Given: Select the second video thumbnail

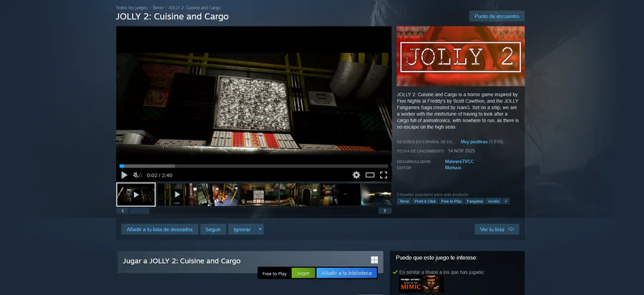Looking at the screenshot, I should click(x=177, y=194).
